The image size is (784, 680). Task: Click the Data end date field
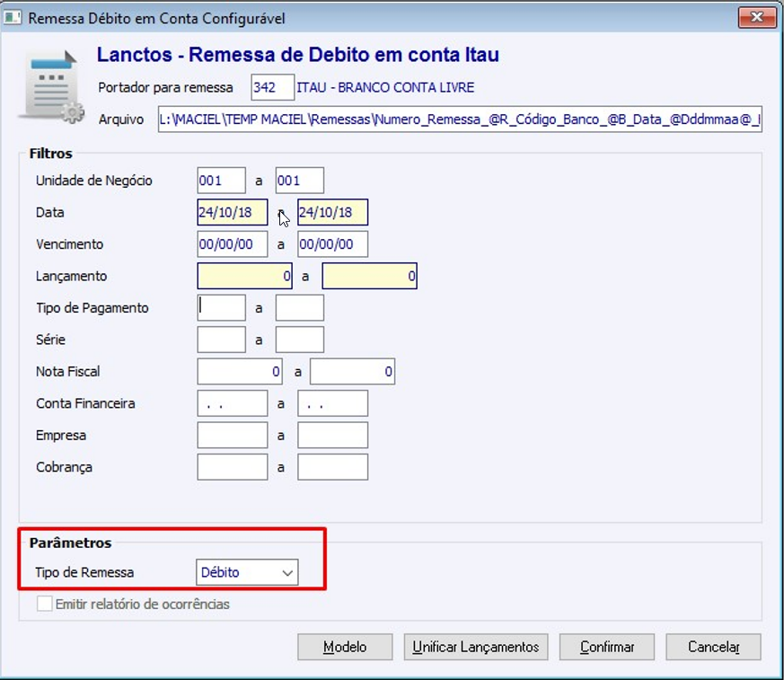point(333,212)
